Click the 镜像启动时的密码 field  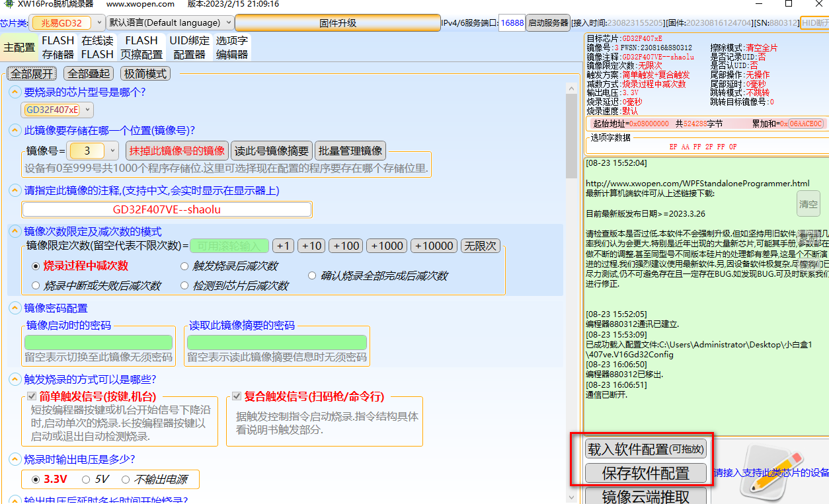click(x=99, y=342)
